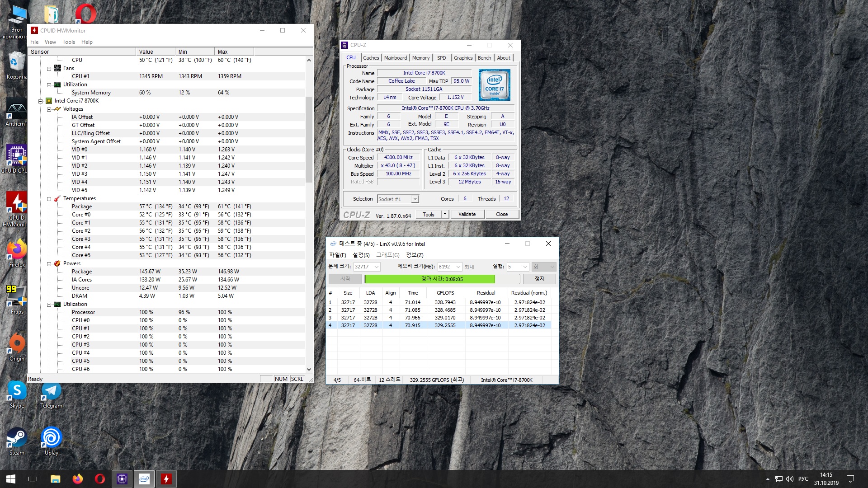Open the Steam desktop shortcut
The width and height of the screenshot is (868, 488).
tap(17, 441)
